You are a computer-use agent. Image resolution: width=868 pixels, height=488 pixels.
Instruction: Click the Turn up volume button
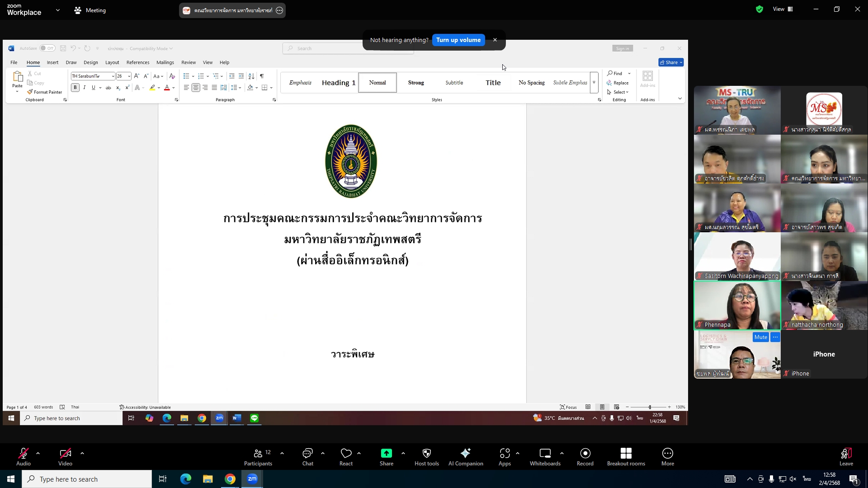click(458, 40)
